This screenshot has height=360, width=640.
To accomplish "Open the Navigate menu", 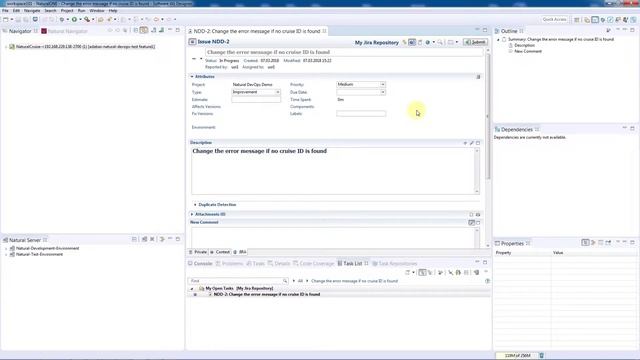I will point(32,11).
